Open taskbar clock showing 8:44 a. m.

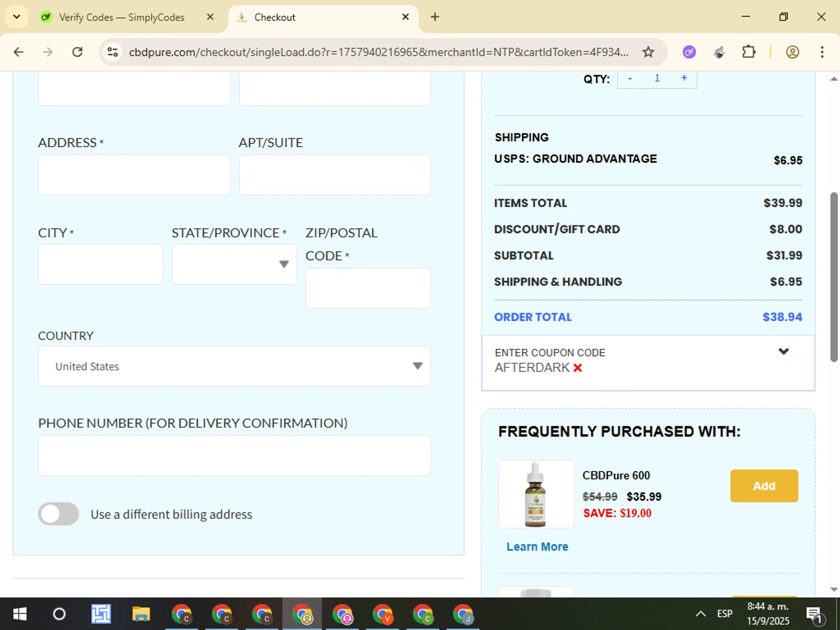point(768,614)
